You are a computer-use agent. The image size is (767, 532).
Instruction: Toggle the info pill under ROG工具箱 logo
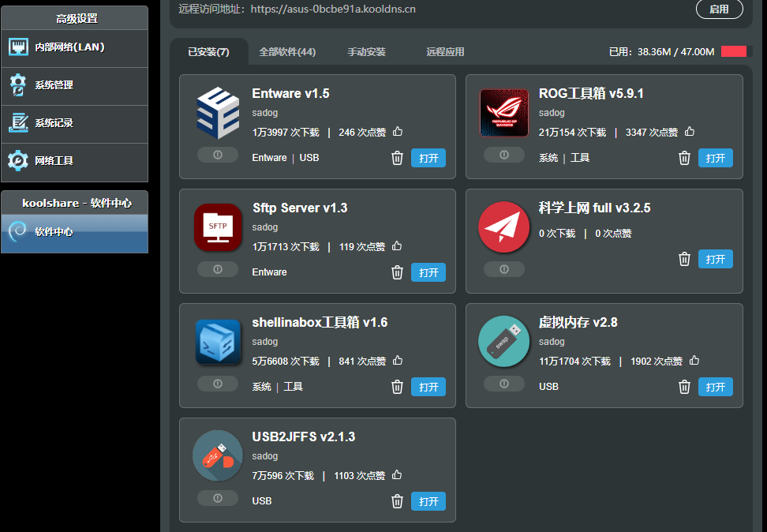point(503,155)
